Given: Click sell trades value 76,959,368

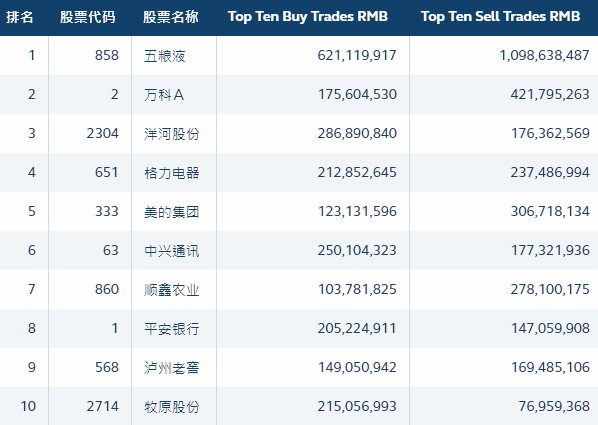Looking at the screenshot, I should point(554,406).
